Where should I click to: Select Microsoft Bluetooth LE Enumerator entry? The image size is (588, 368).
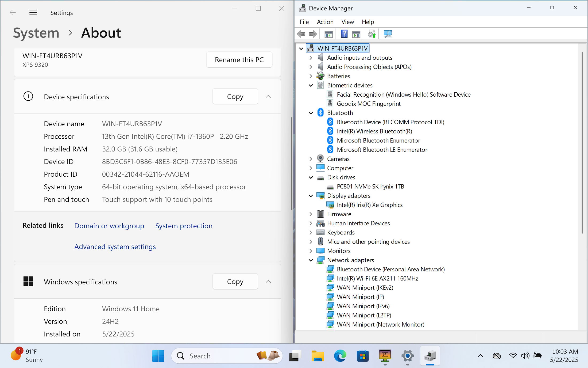tap(382, 150)
